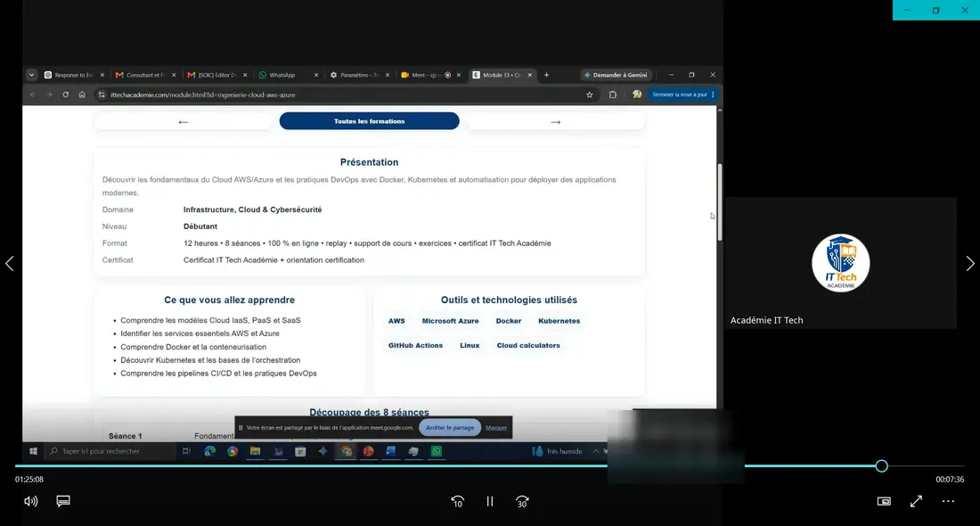Switch to the WhatsApp browser tab
This screenshot has height=526, width=980.
(x=284, y=74)
